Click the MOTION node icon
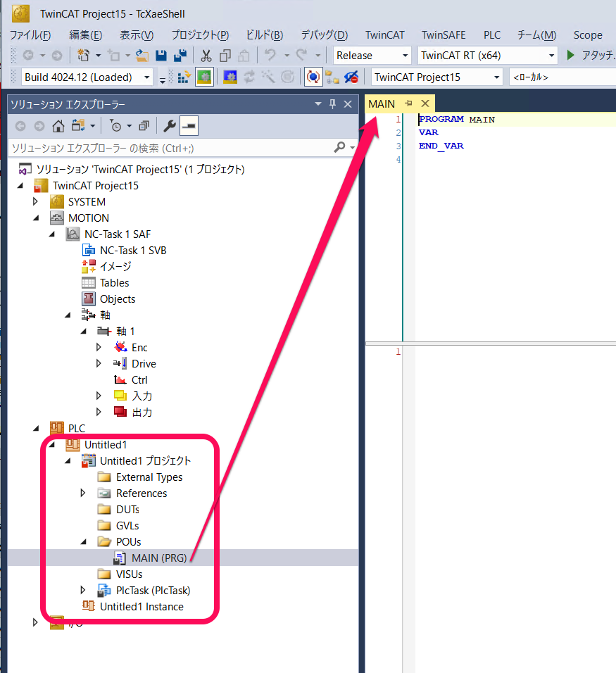This screenshot has width=616, height=673. (56, 218)
